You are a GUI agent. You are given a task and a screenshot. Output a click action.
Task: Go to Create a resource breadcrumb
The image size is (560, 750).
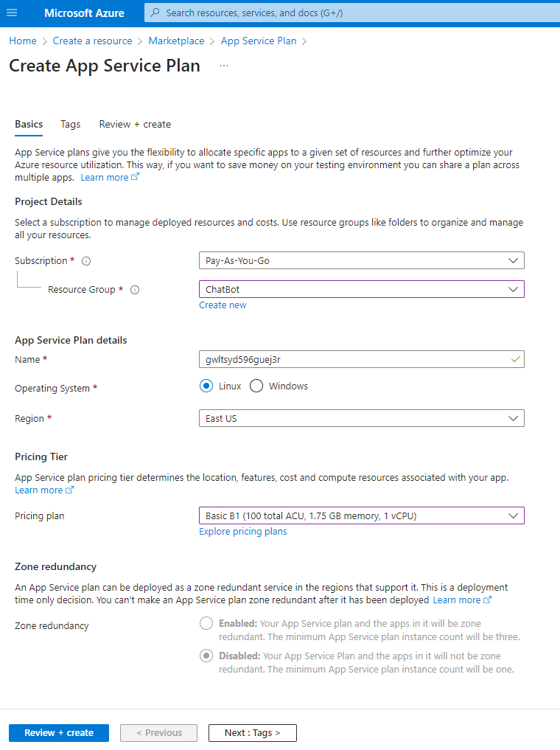pyautogui.click(x=92, y=41)
